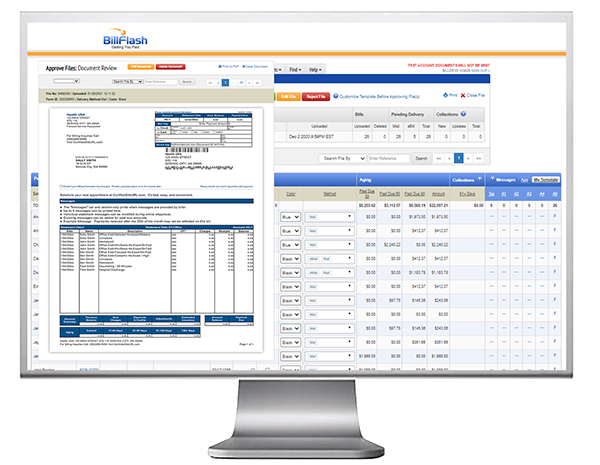
Task: Click the red Reject File button
Action: 316,96
